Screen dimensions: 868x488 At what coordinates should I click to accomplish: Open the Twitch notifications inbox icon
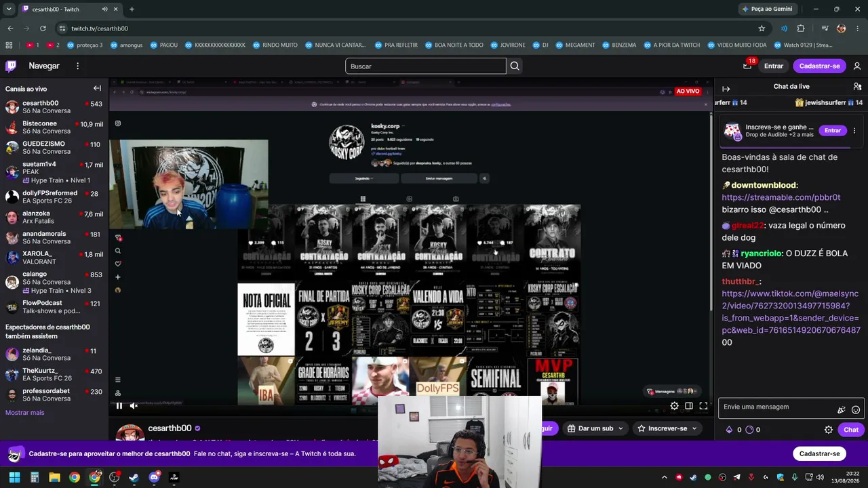point(747,66)
